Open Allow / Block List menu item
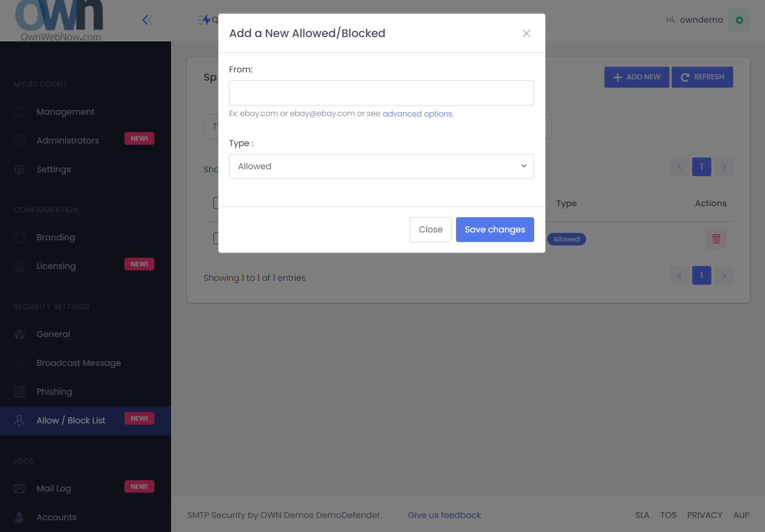This screenshot has height=532, width=765. (x=71, y=420)
